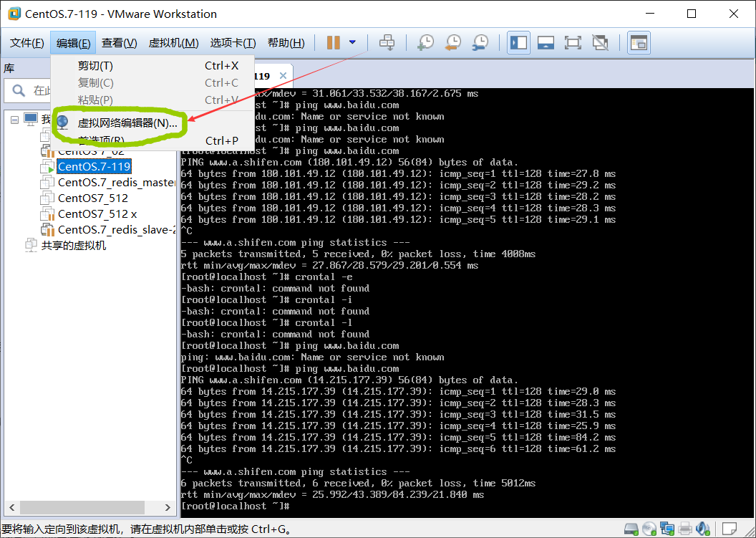
Task: Open the power options dropdown arrow
Action: [352, 43]
